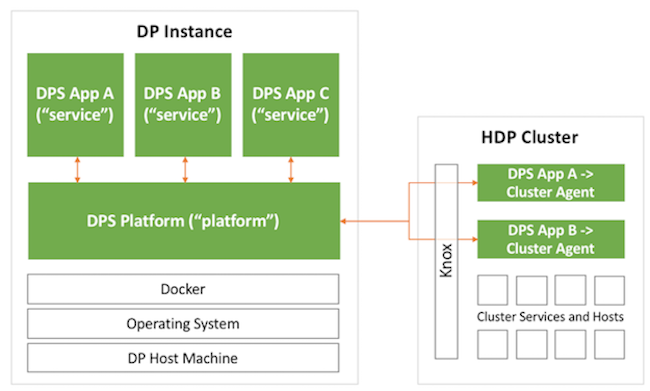Viewport: 650px width, 391px height.
Task: Click the DP Host Machine box
Action: click(183, 358)
